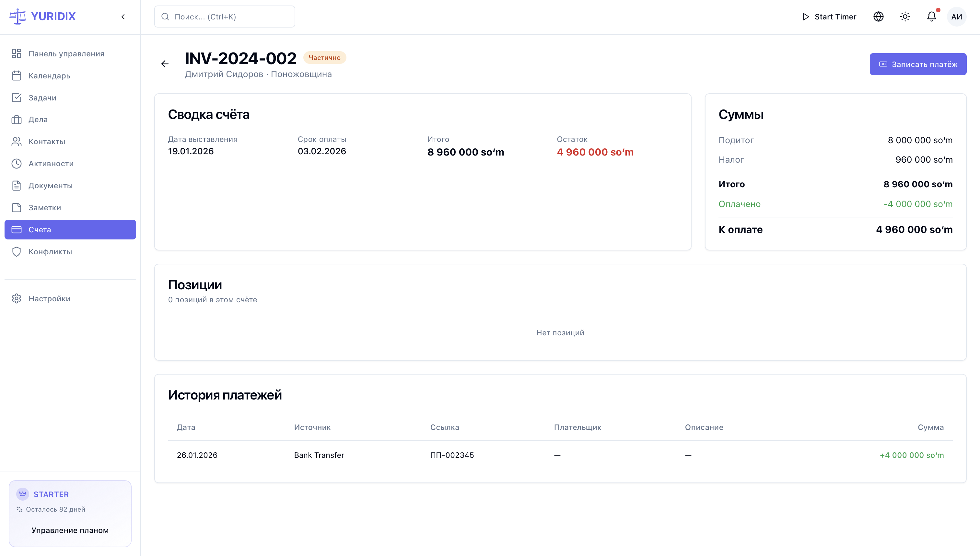The image size is (980, 556).
Task: Open the language globe menu
Action: tap(878, 17)
